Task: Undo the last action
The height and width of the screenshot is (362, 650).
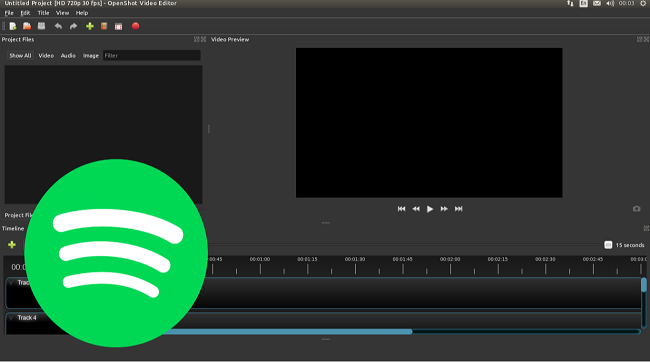Action: (58, 26)
